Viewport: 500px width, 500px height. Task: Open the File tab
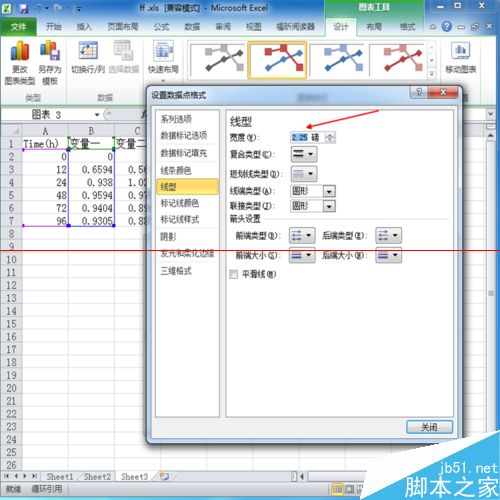pos(18,27)
